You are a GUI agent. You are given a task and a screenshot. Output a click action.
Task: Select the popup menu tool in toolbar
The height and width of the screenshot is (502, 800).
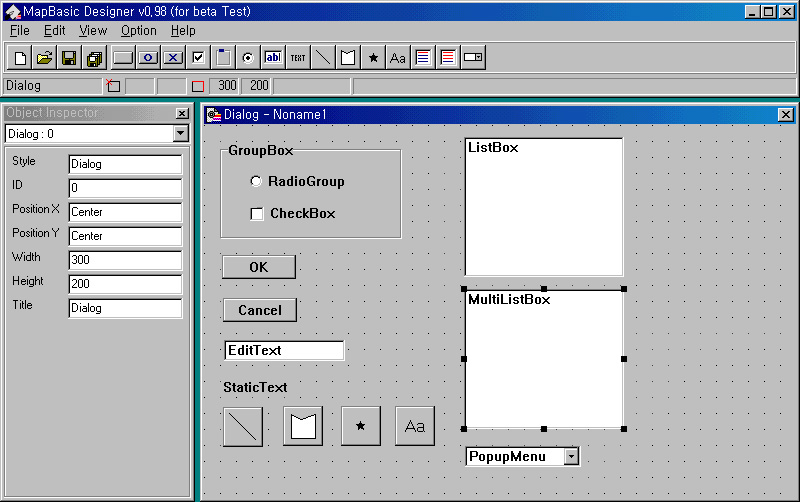pyautogui.click(x=473, y=58)
